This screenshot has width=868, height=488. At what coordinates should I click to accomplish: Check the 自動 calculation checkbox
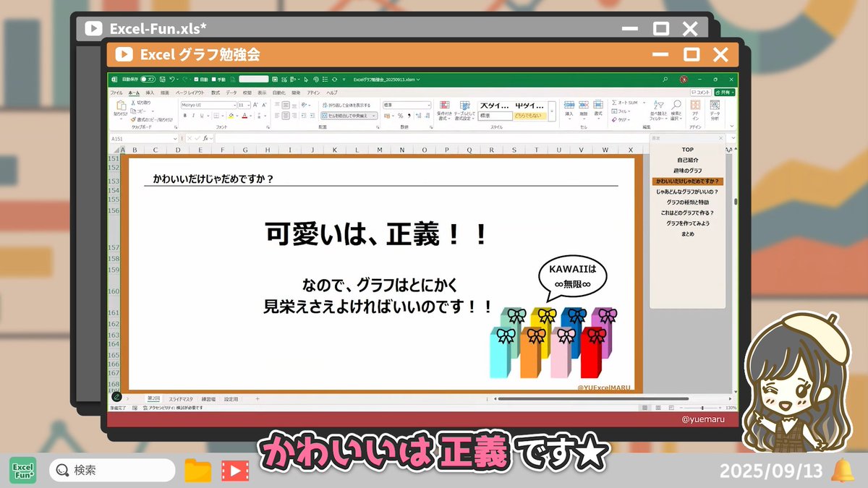196,79
